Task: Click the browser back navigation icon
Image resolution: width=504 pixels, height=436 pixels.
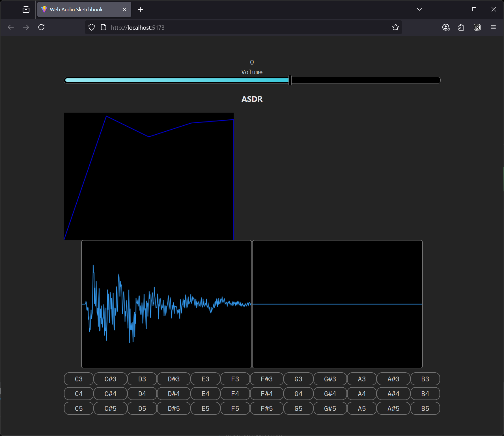Action: click(11, 27)
